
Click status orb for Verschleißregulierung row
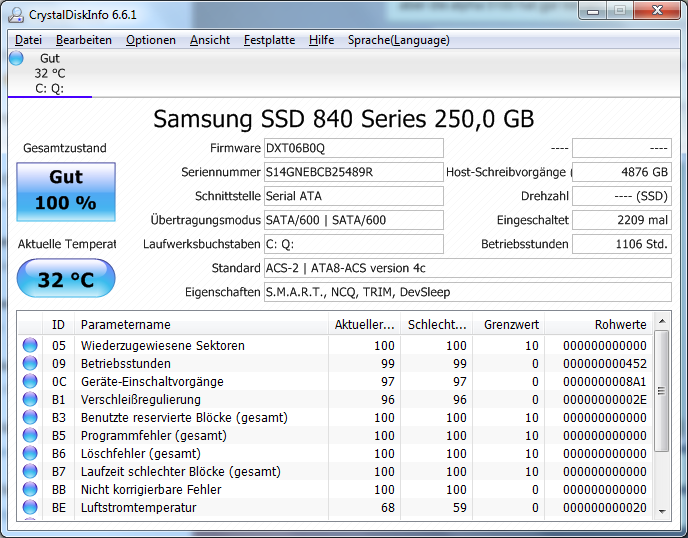click(x=30, y=399)
